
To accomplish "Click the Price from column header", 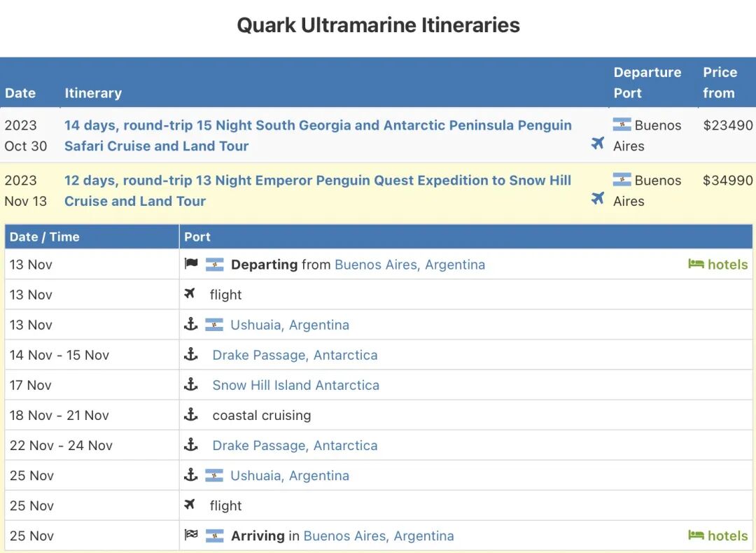I will pyautogui.click(x=720, y=83).
